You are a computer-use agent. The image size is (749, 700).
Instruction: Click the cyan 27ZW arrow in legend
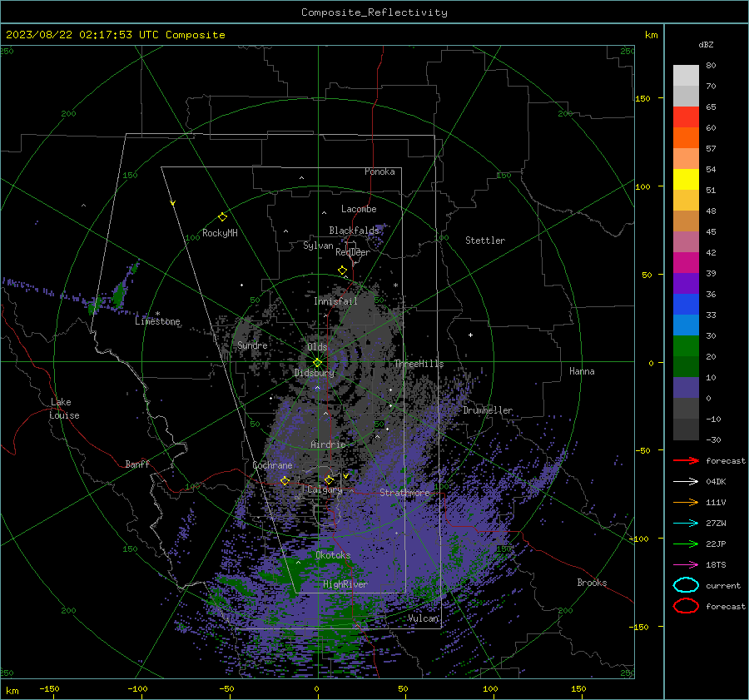[686, 524]
